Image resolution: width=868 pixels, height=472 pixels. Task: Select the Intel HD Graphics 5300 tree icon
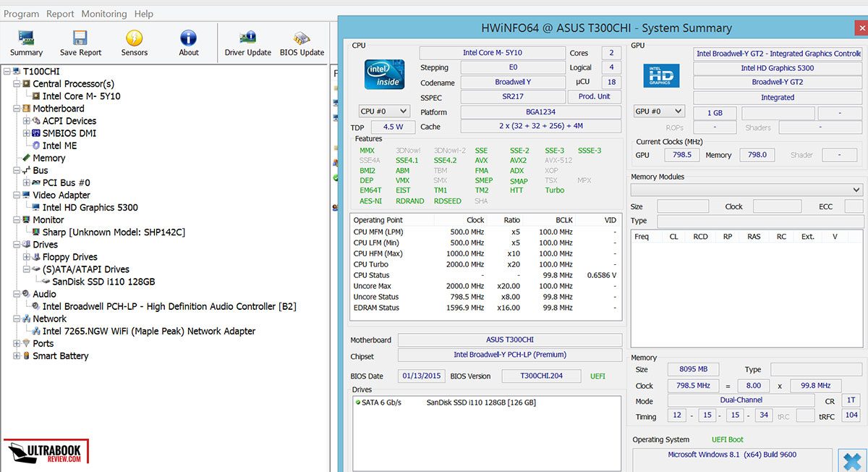36,207
